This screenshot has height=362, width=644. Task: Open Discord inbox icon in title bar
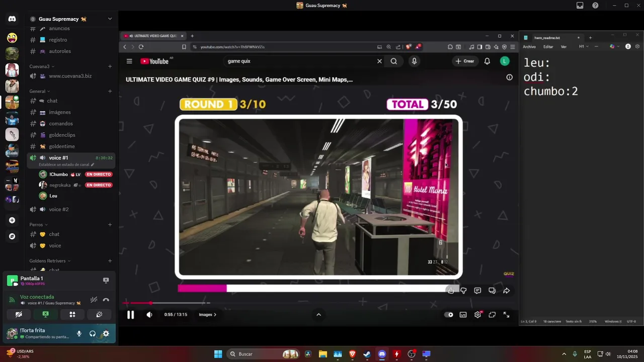(580, 6)
